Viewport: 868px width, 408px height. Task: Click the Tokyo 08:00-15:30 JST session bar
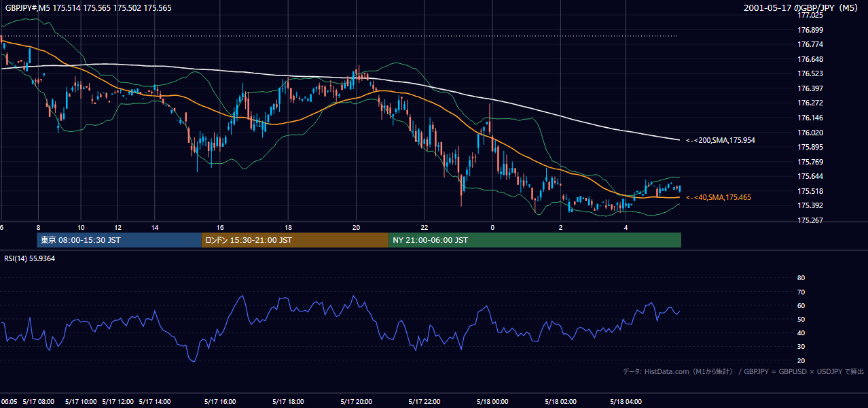tap(119, 240)
